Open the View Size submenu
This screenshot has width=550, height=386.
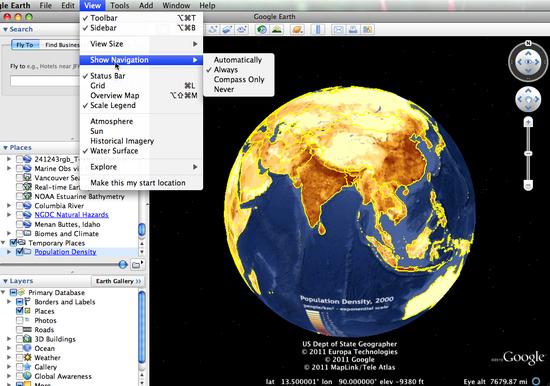(x=141, y=44)
